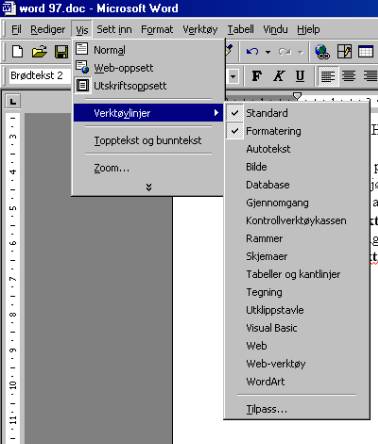Click the Web toolbar globe icon
The image size is (378, 444).
point(322,52)
